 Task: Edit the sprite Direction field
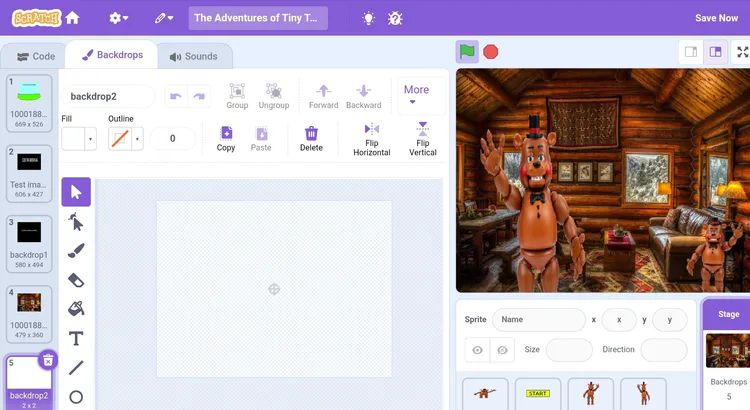click(x=664, y=350)
